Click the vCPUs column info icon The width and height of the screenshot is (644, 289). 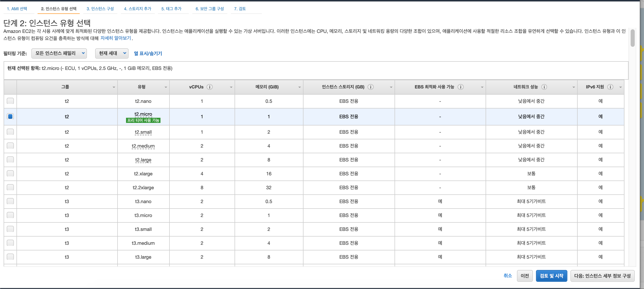point(210,87)
